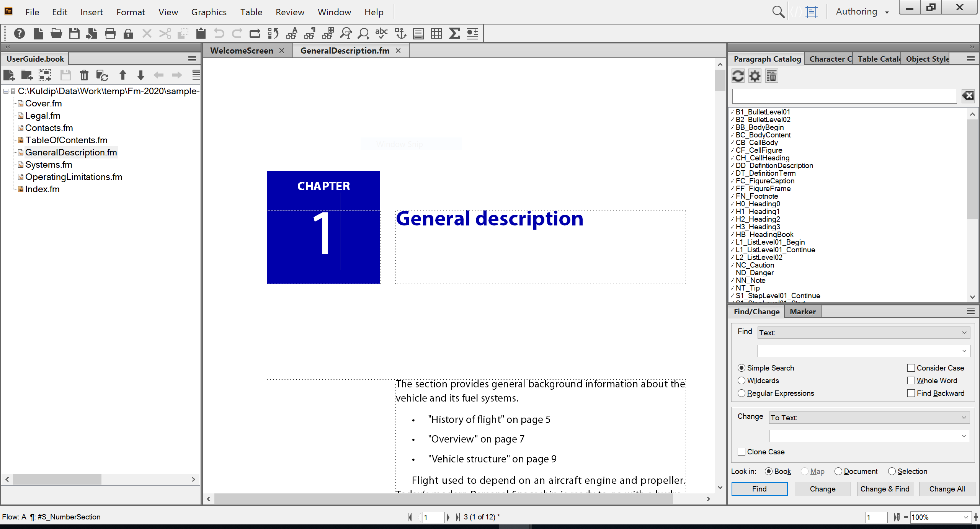Update the book
980x529 pixels.
102,75
